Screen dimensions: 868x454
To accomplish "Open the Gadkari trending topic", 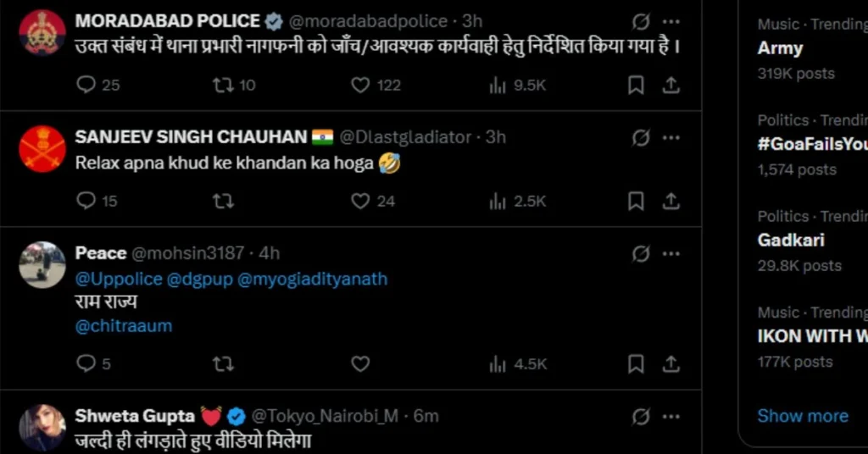I will tap(791, 241).
